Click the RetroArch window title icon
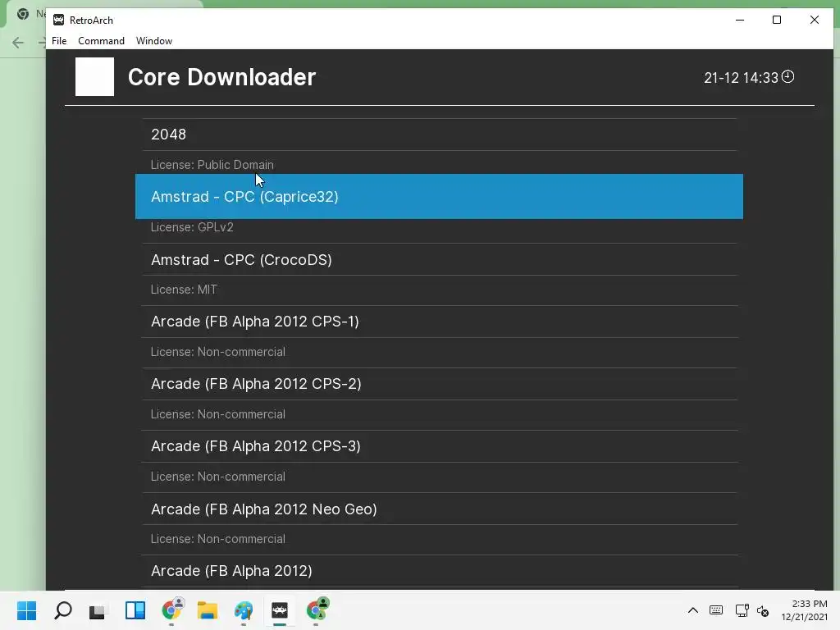Screen dimensions: 840x630 coord(58,20)
